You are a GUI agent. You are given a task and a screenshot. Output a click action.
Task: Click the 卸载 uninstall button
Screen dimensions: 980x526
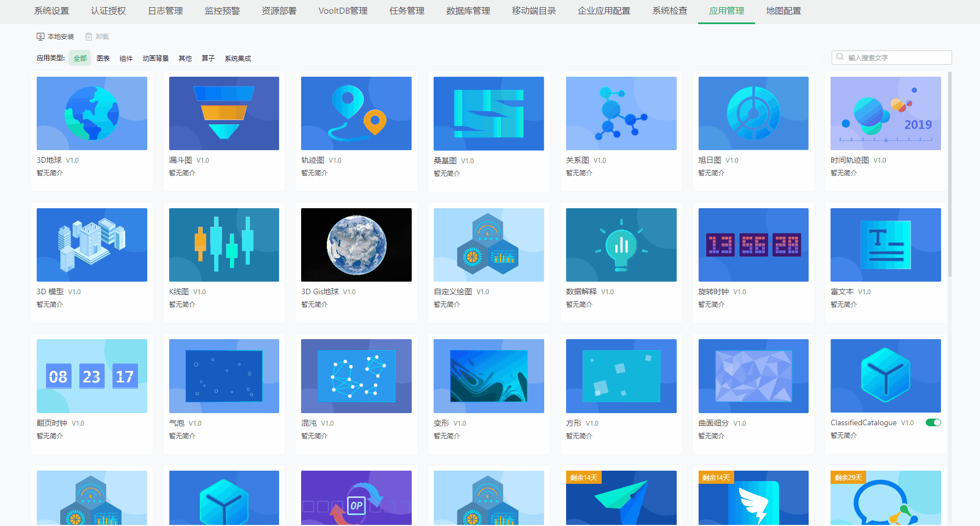[x=97, y=37]
